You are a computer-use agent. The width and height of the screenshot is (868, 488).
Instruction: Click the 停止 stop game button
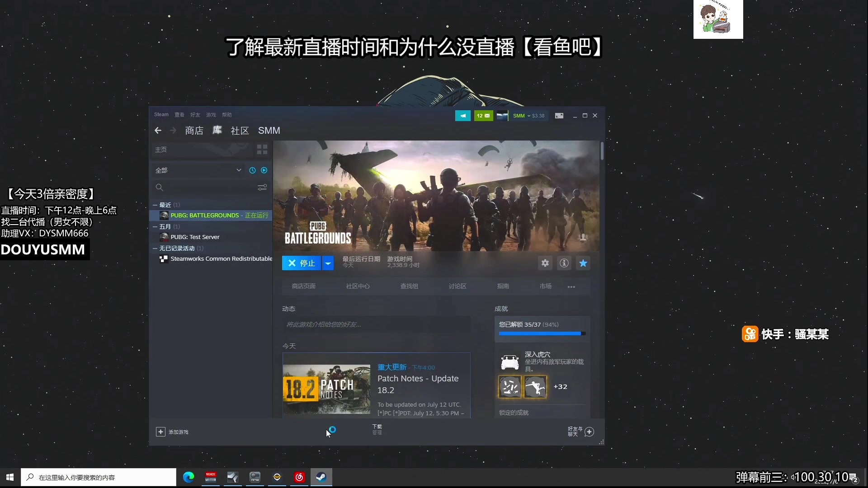click(302, 263)
